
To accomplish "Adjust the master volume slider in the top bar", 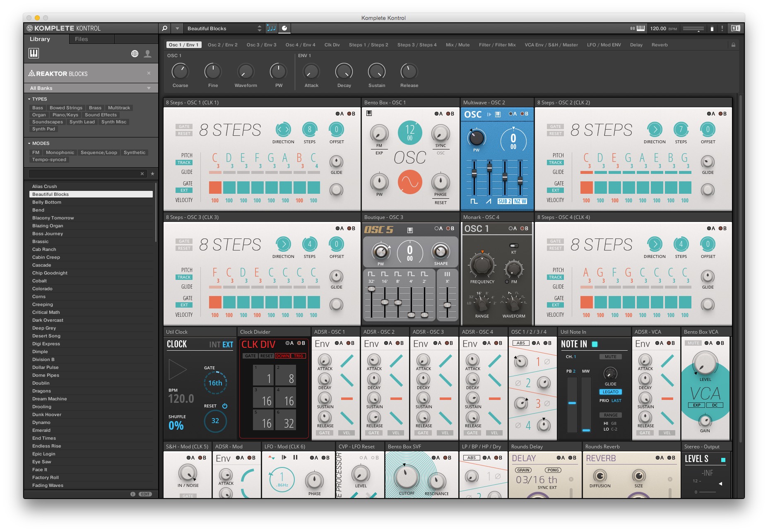I will 693,29.
